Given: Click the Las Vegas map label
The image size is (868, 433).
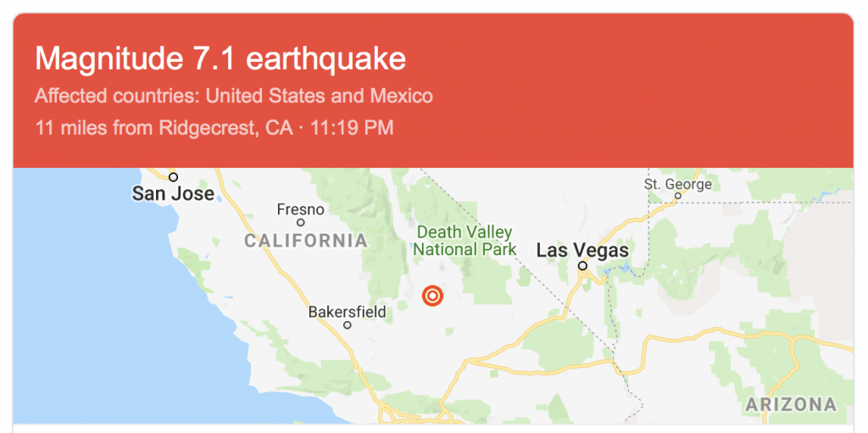Looking at the screenshot, I should pyautogui.click(x=582, y=250).
